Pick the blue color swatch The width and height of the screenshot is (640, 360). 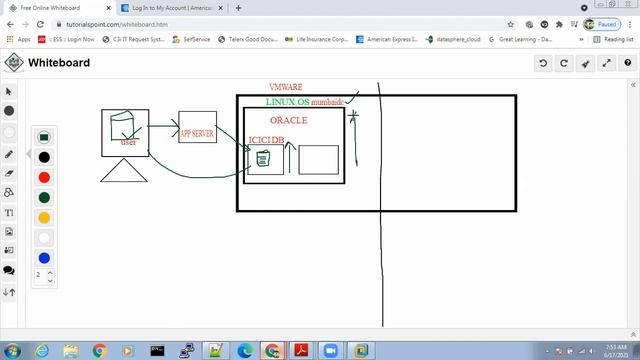[44, 258]
